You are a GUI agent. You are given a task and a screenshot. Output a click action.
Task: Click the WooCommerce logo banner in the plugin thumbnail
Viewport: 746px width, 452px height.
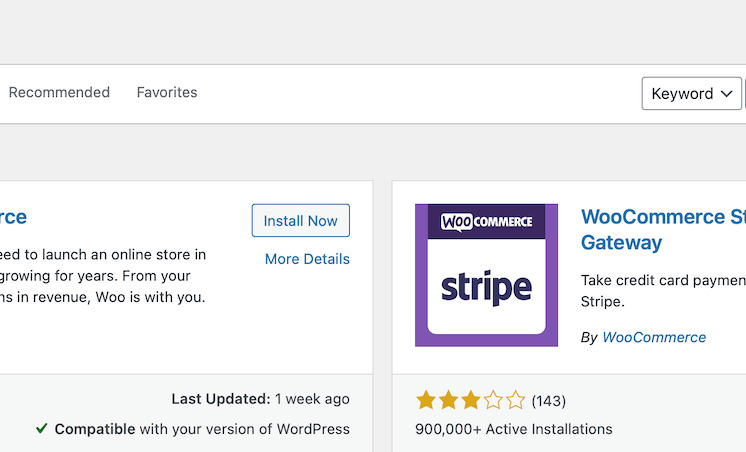486,222
